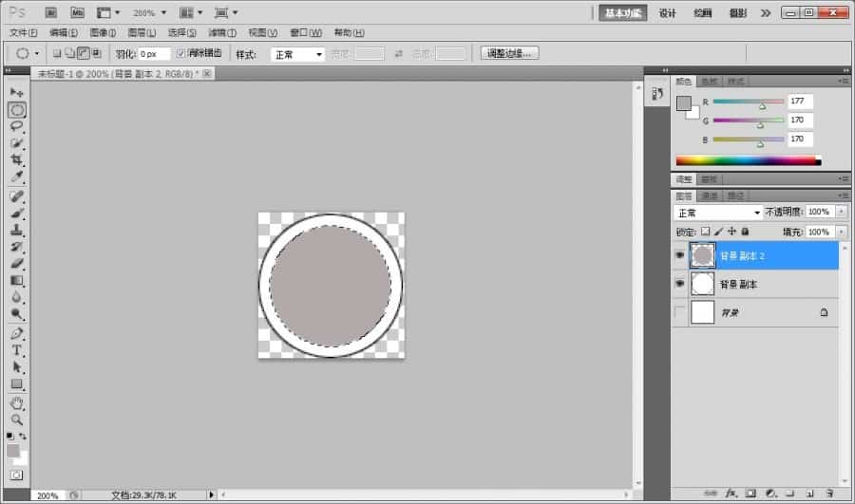This screenshot has height=504, width=855.
Task: Select the Lasso tool
Action: (16, 126)
